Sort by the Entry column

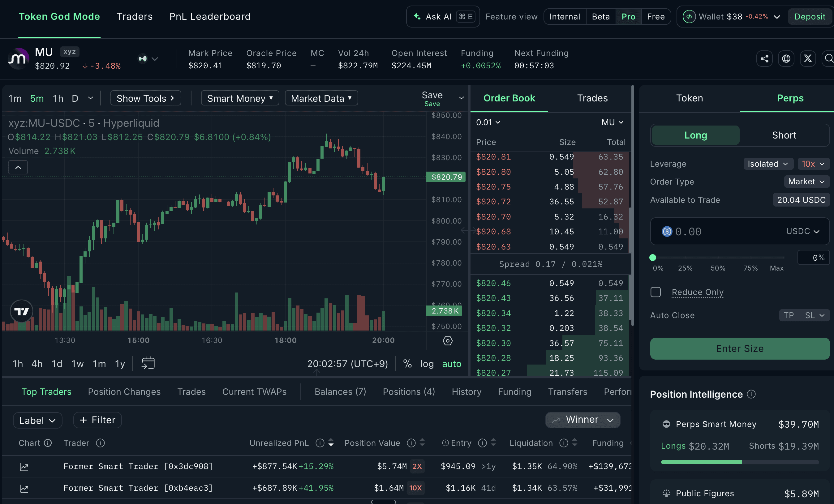(x=493, y=443)
